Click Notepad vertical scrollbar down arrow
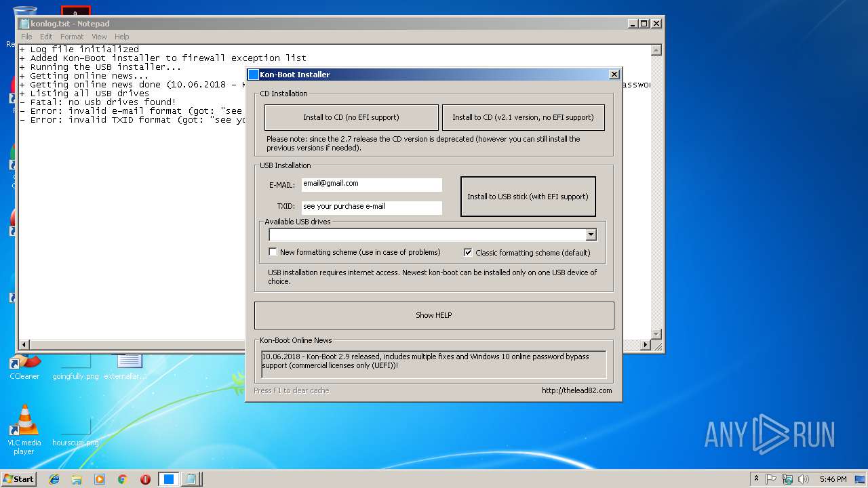The height and width of the screenshot is (488, 868). click(x=656, y=334)
